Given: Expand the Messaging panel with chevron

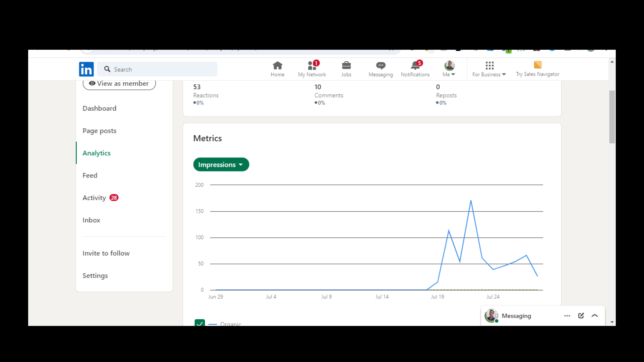Looking at the screenshot, I should pos(595,316).
